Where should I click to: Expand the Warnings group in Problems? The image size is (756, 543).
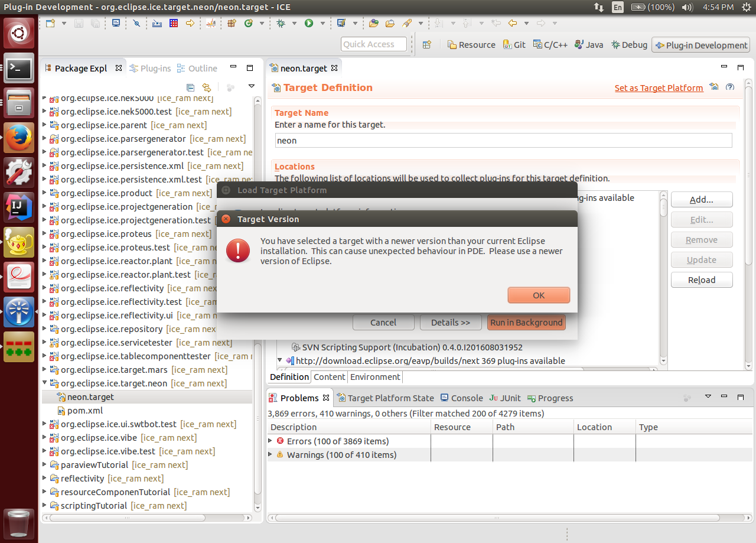(x=271, y=454)
